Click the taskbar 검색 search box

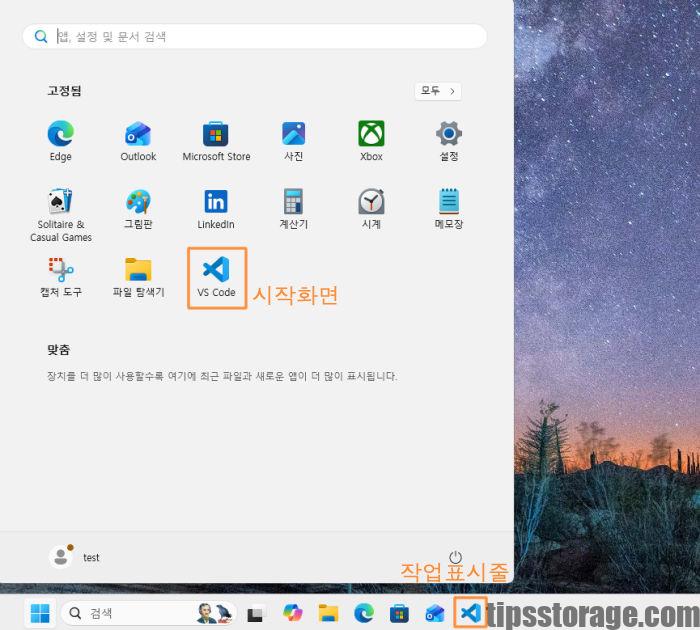(149, 613)
